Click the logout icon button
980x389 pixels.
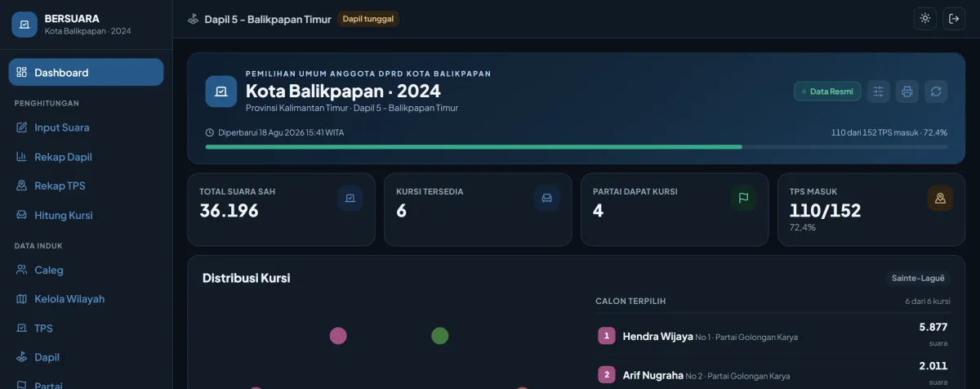point(954,19)
